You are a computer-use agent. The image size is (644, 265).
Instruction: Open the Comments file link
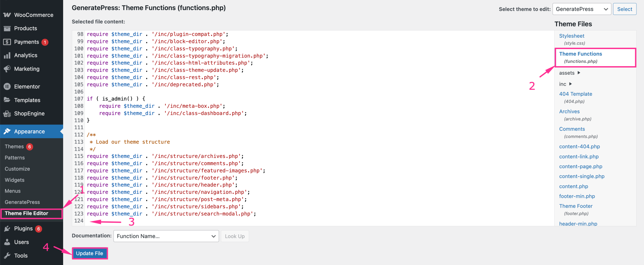(x=572, y=129)
